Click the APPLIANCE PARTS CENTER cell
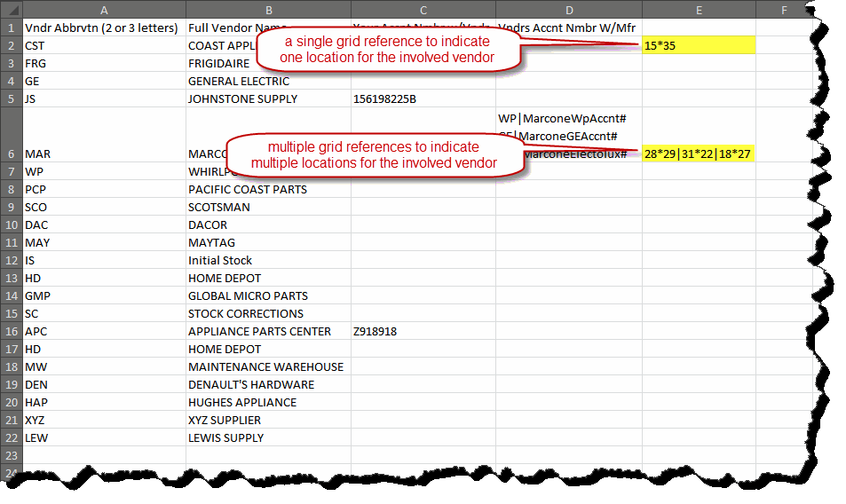 [268, 332]
